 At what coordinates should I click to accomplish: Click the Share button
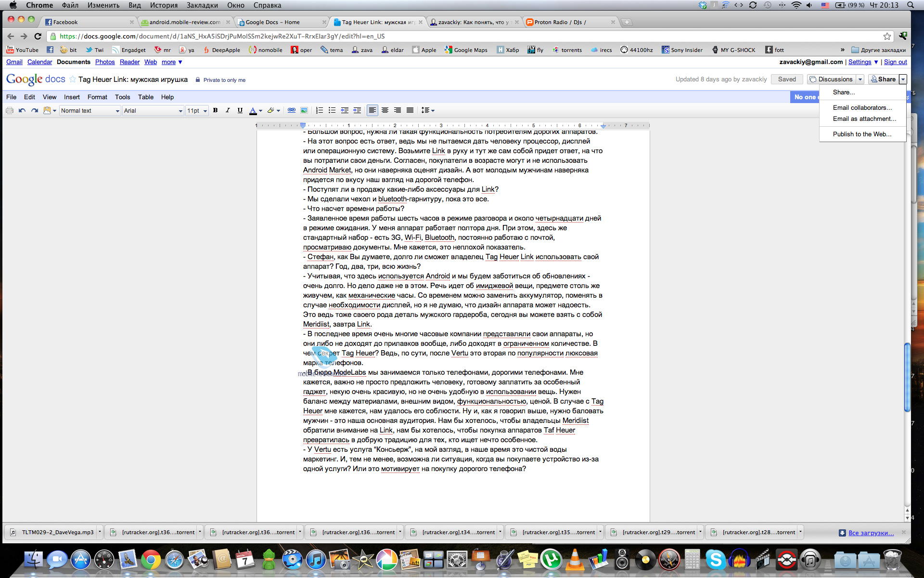(884, 79)
